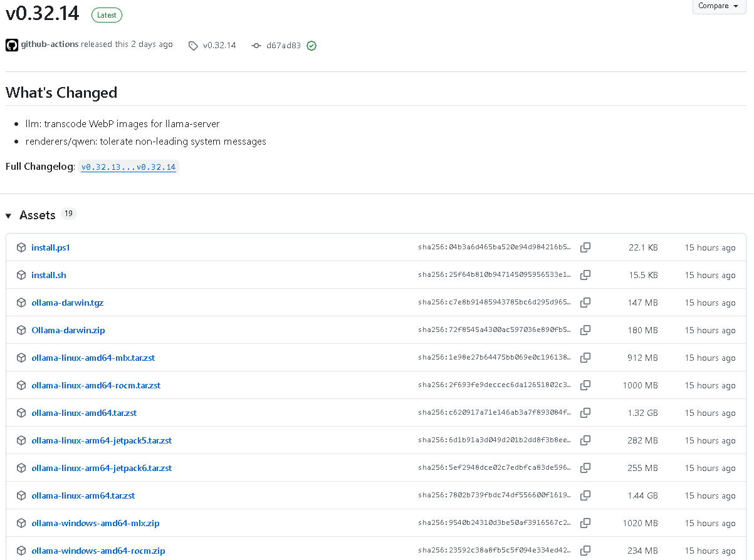Copy sha256 for install.sh
The height and width of the screenshot is (560, 754).
(585, 275)
